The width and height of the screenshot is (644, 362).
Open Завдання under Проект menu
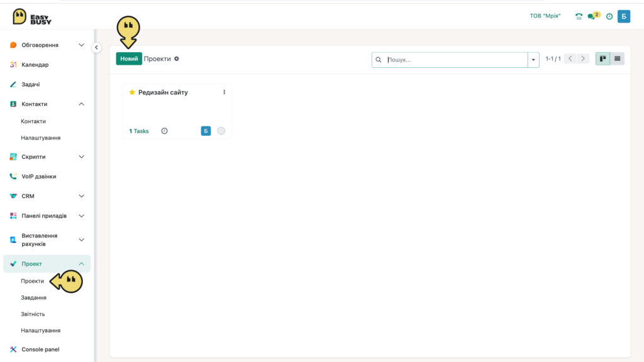click(34, 297)
